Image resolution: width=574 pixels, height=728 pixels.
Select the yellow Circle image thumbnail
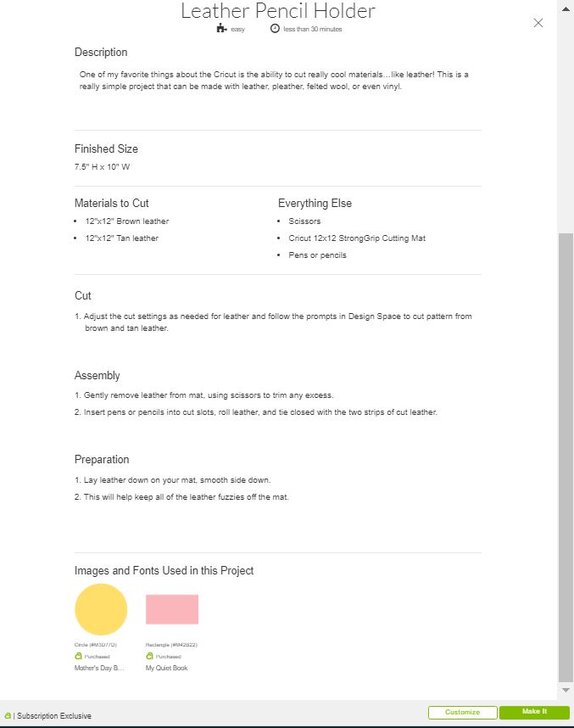101,609
